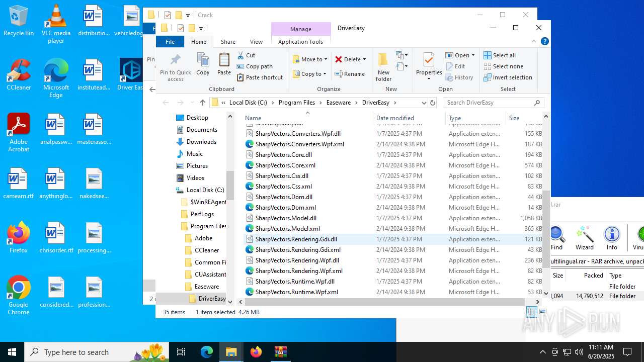Click Program Files in address path

pyautogui.click(x=297, y=103)
